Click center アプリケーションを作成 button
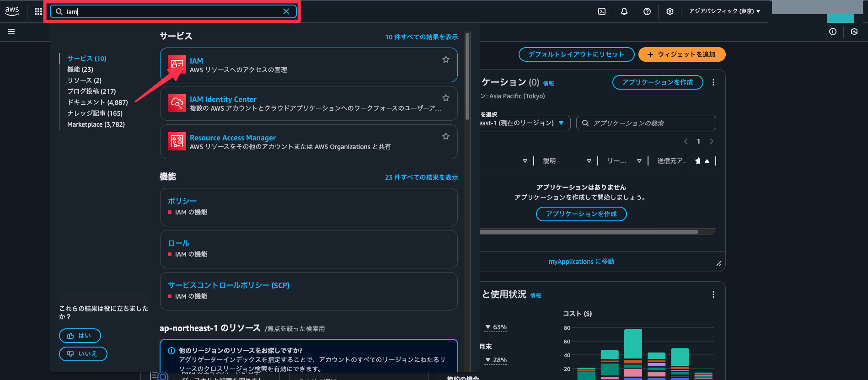Viewport: 868px width, 380px height. coord(581,214)
